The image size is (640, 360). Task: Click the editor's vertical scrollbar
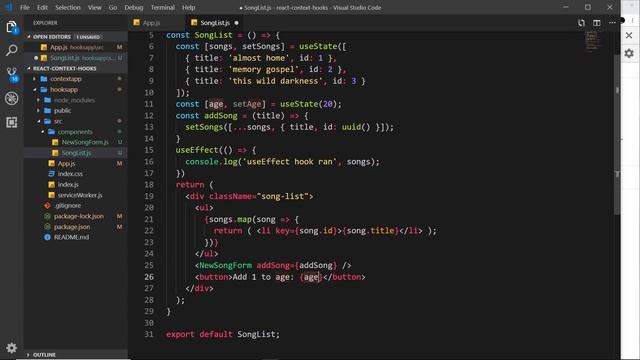click(617, 135)
